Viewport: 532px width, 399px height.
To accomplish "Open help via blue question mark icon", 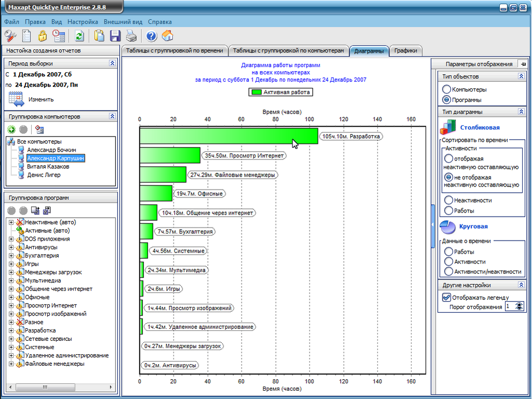I will [x=152, y=36].
